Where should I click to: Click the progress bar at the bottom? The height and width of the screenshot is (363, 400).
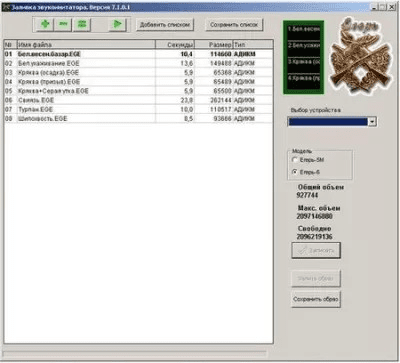[x=135, y=353]
